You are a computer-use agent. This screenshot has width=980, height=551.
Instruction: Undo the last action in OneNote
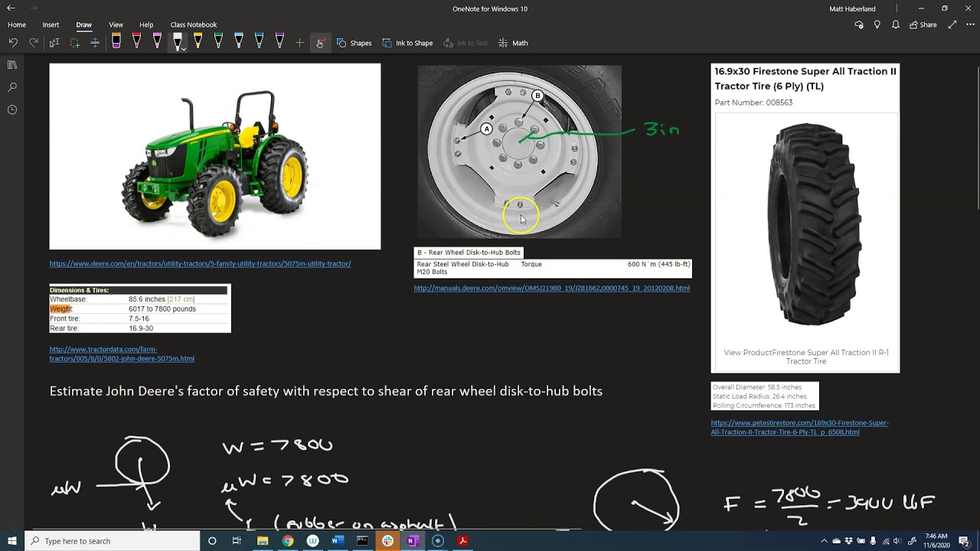tap(13, 43)
